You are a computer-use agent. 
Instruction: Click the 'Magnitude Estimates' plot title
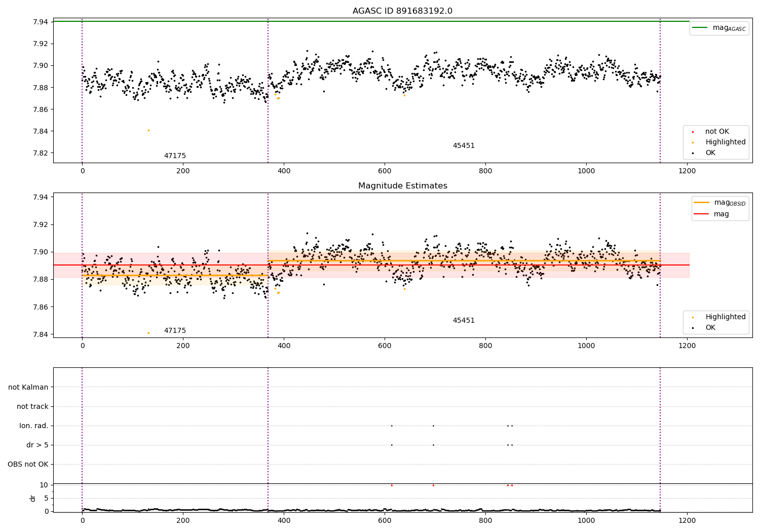402,186
